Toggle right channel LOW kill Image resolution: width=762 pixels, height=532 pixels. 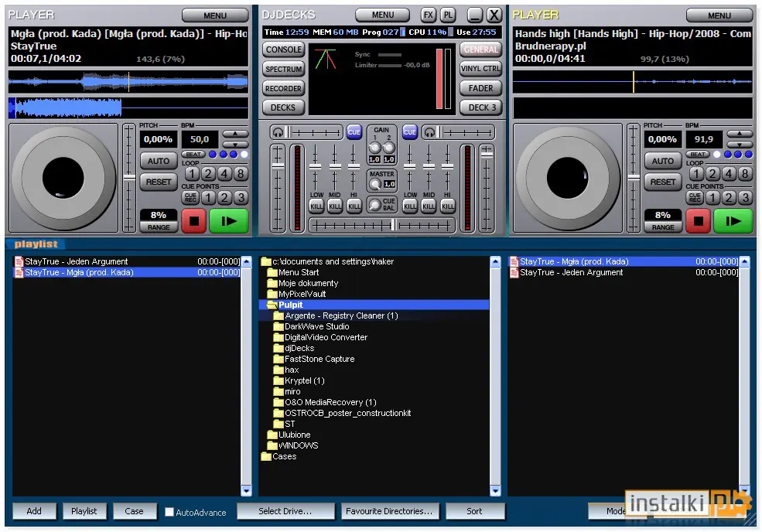410,206
